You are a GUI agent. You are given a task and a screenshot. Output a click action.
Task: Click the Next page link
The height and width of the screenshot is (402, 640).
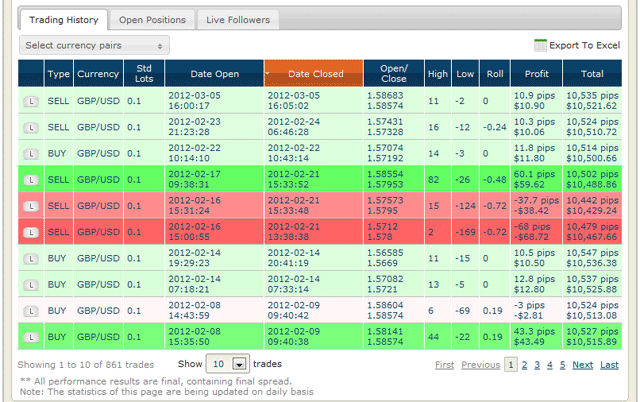pyautogui.click(x=582, y=365)
